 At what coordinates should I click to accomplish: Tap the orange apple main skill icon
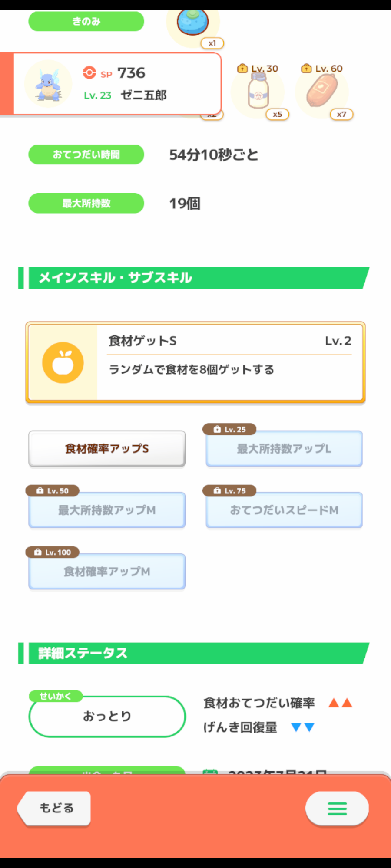click(63, 363)
